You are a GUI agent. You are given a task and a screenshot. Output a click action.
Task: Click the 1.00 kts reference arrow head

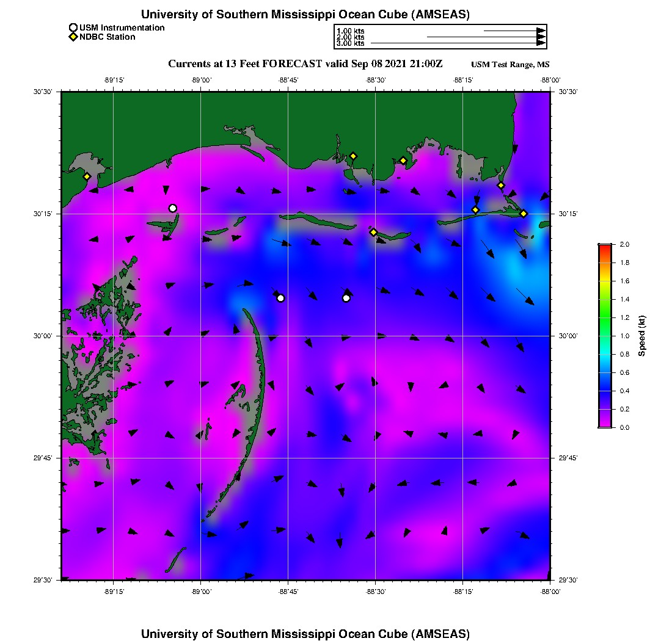pyautogui.click(x=541, y=31)
